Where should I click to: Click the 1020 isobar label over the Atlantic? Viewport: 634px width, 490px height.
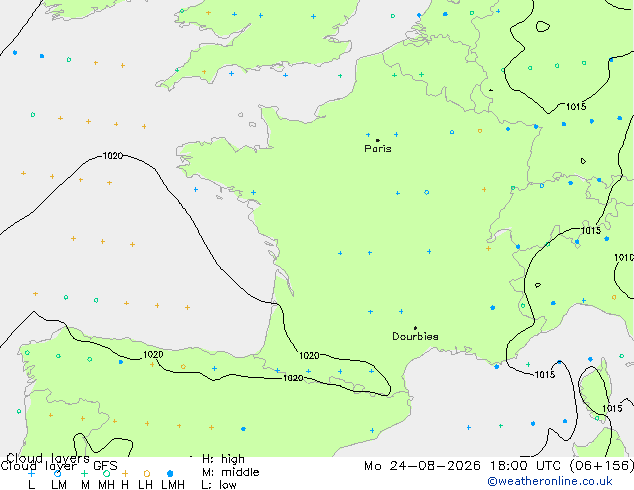113,156
